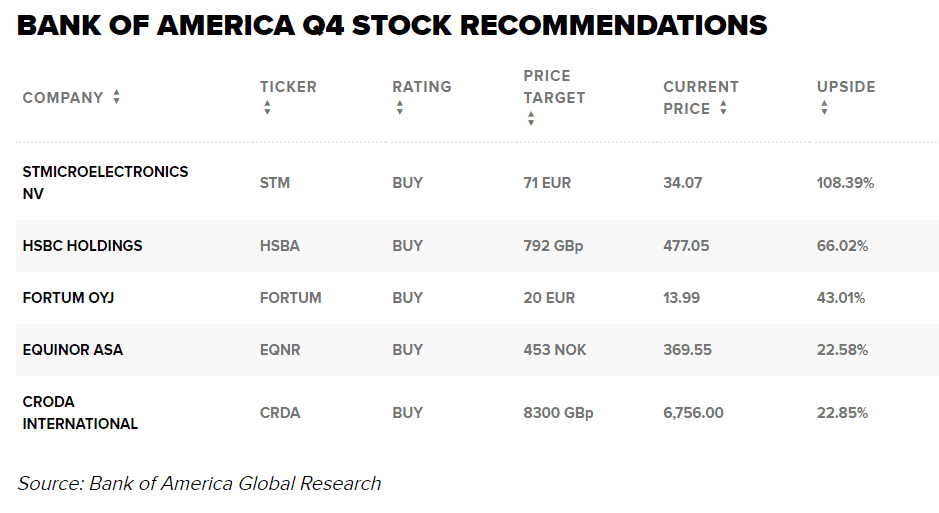Sort by Upside using arrows icon

824,108
